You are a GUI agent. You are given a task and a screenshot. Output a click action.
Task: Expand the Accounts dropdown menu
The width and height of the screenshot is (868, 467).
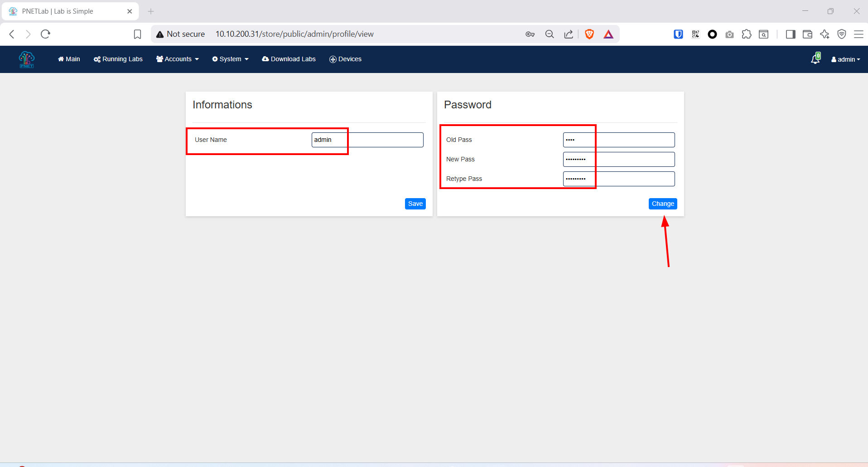click(x=178, y=59)
